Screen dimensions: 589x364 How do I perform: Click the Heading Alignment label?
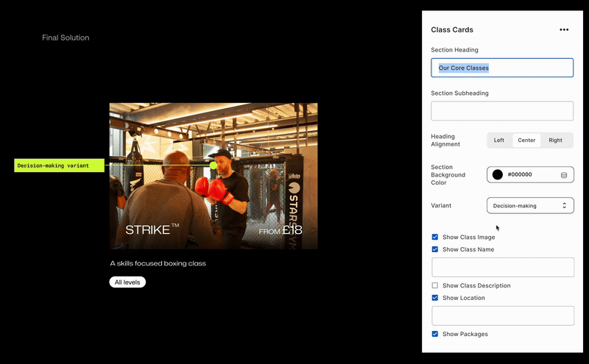tap(445, 140)
